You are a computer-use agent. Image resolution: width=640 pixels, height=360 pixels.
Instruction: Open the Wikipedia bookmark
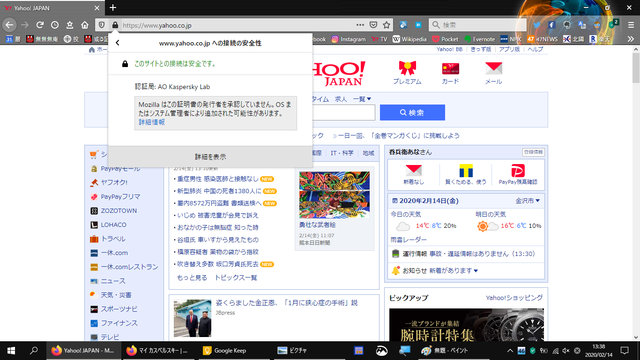point(409,39)
